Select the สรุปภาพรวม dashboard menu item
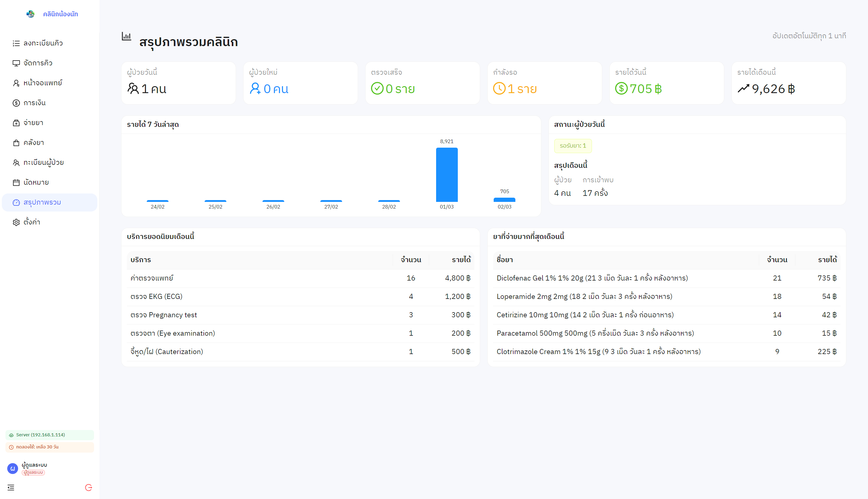Image resolution: width=868 pixels, height=499 pixels. [42, 202]
